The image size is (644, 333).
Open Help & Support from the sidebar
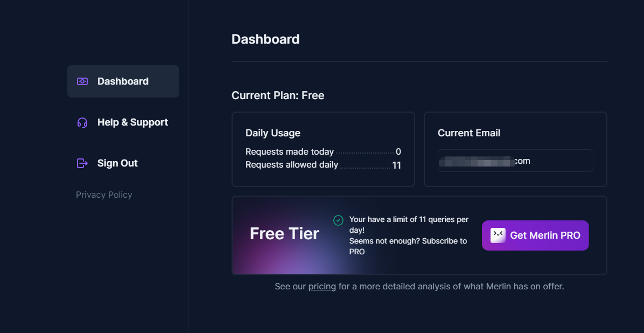coord(123,122)
